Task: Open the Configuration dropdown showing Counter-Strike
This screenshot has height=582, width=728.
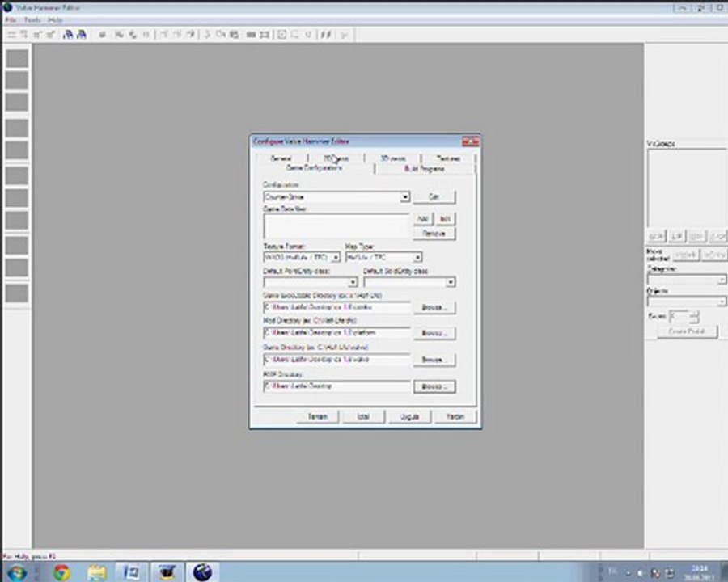Action: [336, 196]
